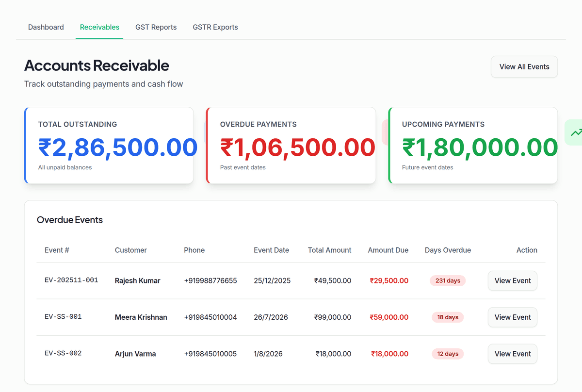Click the 231 days overdue badge
The image size is (582, 392).
pos(448,280)
